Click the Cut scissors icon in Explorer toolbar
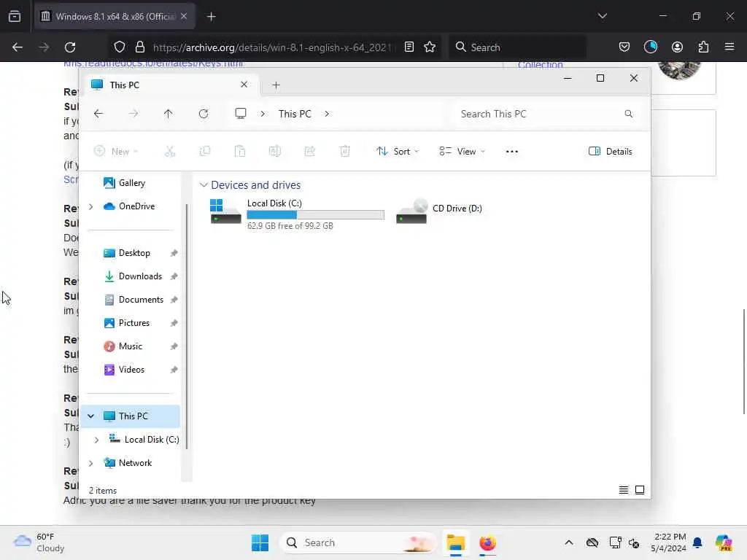 [x=169, y=152]
